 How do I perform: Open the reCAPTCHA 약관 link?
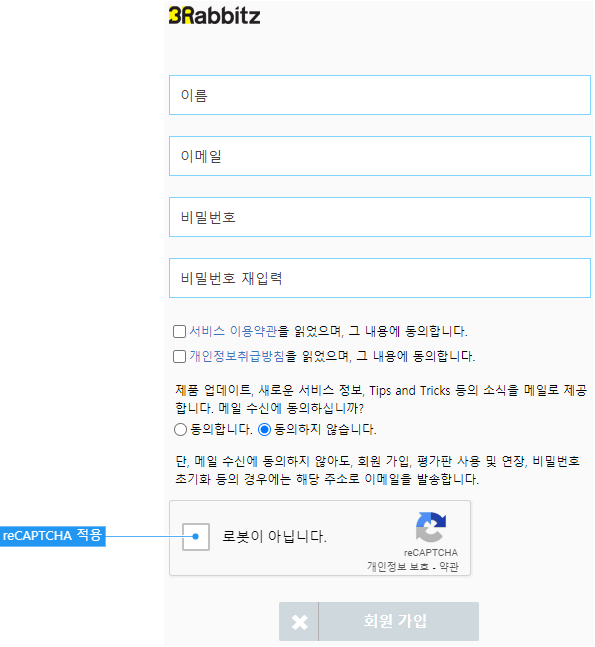449,567
